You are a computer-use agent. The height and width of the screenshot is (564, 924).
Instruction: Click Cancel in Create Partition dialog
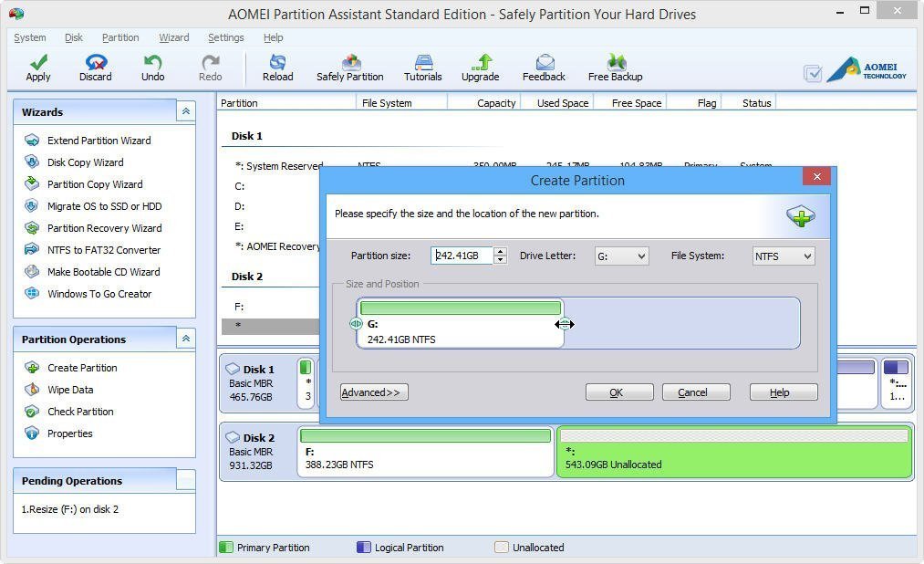[696, 392]
